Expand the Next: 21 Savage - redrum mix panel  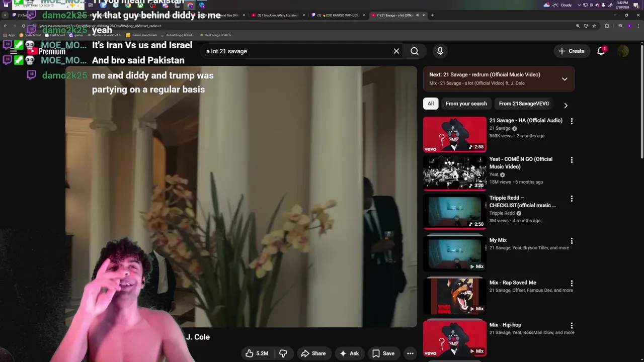(x=565, y=79)
